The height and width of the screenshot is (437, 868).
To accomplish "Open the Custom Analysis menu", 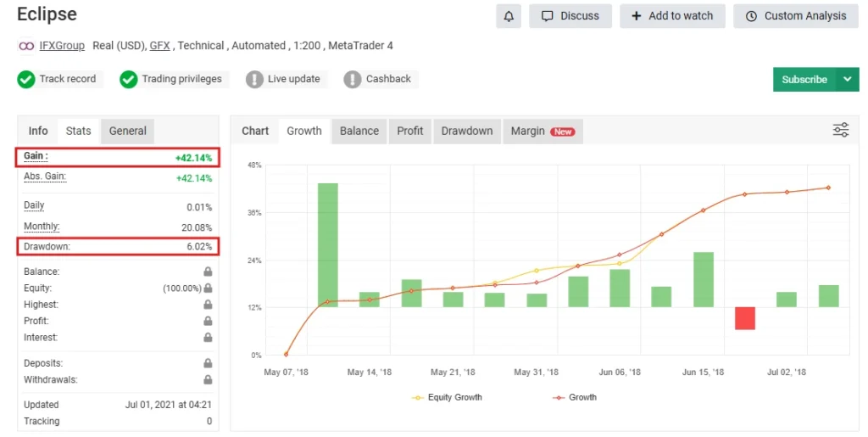I will (x=795, y=16).
